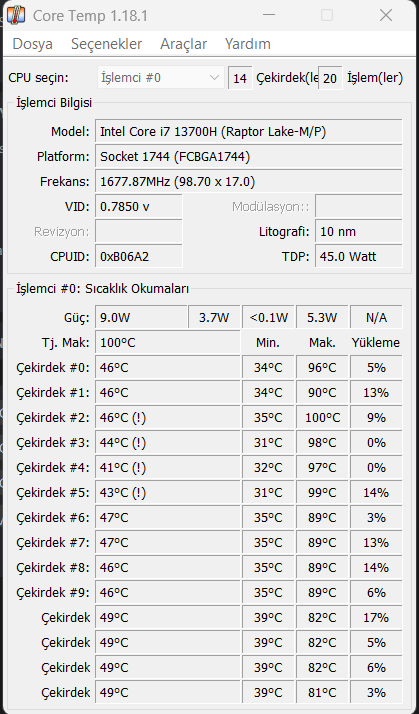This screenshot has width=419, height=714.
Task: Click Çekirdek #9 load value 6%
Action: [376, 593]
